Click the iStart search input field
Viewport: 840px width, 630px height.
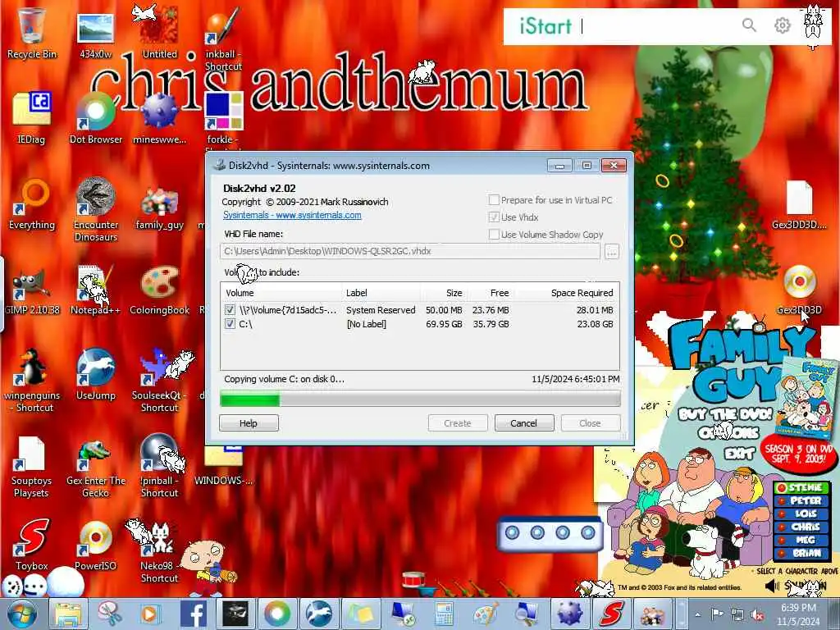click(x=656, y=25)
